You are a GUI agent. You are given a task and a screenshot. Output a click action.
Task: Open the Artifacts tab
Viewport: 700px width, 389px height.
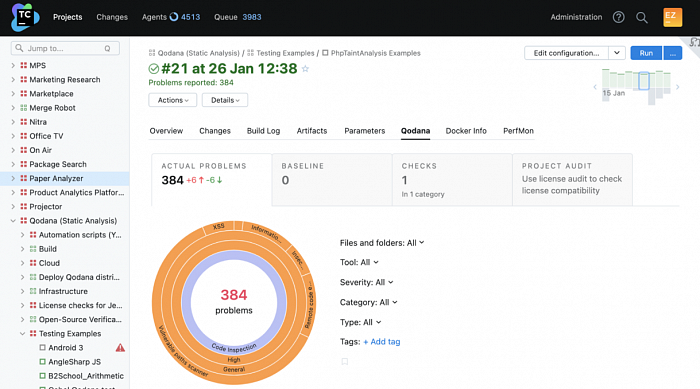pos(312,131)
